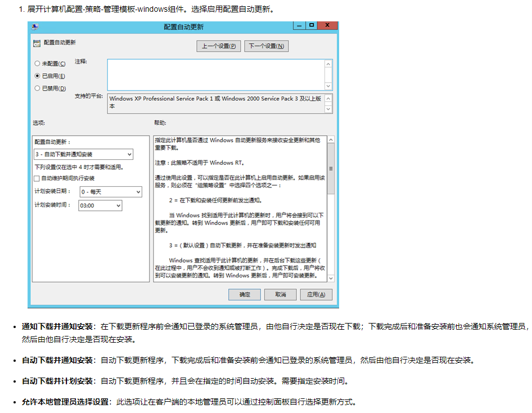This screenshot has height=413, width=532.
Task: Click the help pane scrollbar thumb
Action: [x=331, y=169]
